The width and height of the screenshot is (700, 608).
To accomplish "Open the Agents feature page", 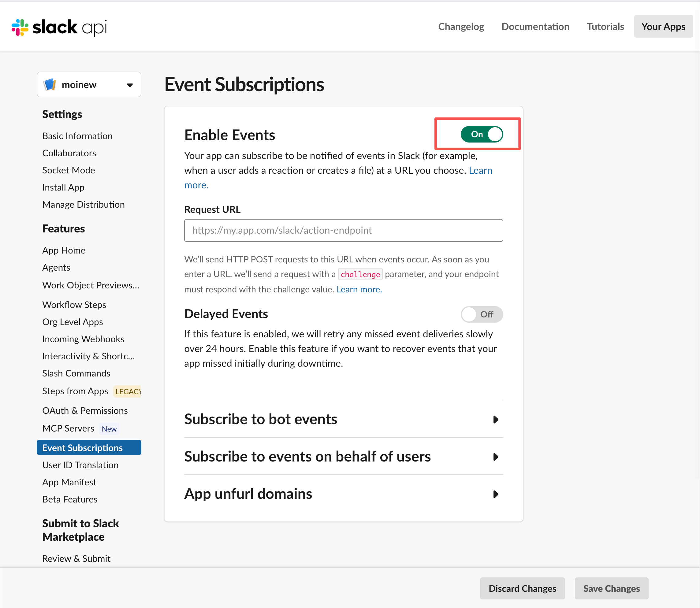I will [56, 268].
